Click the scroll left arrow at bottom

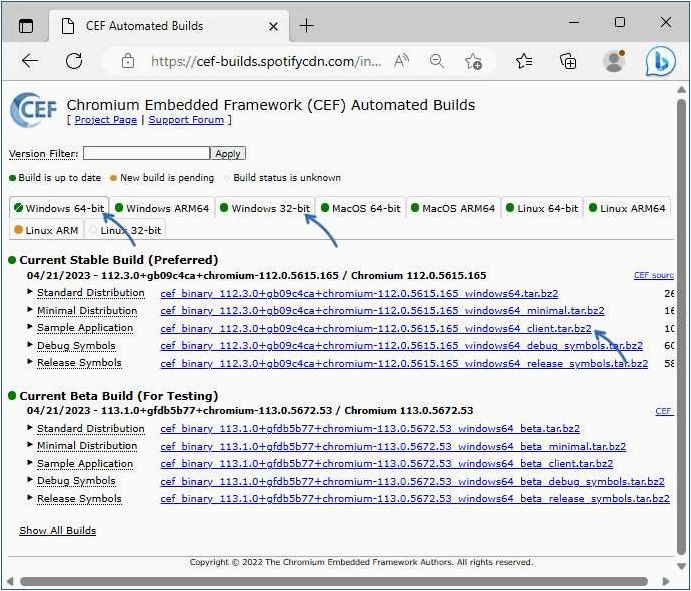(x=11, y=581)
